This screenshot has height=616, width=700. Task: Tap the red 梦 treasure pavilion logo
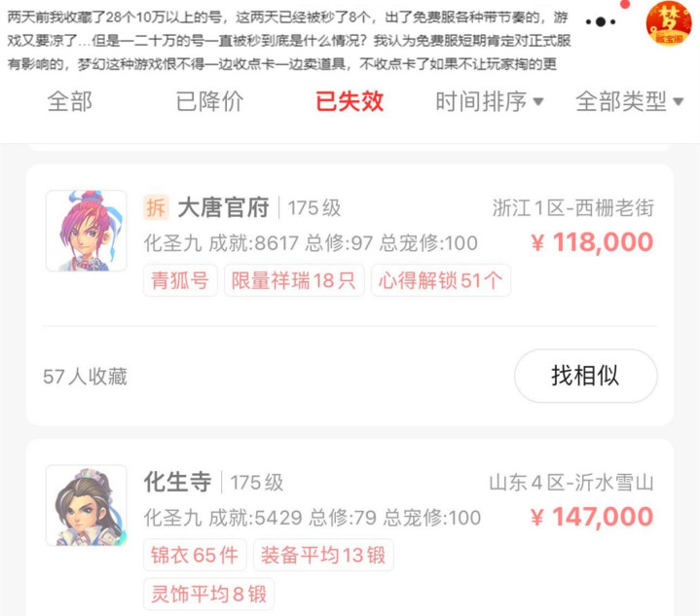pos(668,23)
